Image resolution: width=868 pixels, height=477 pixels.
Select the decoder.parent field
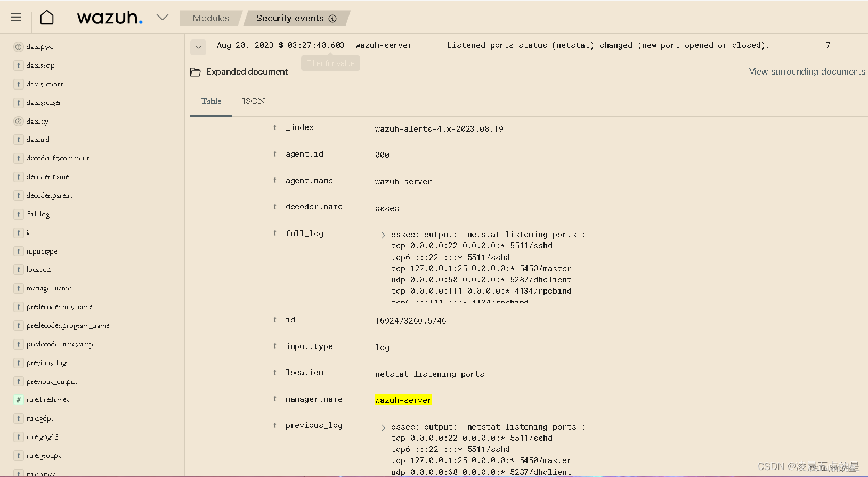(50, 196)
